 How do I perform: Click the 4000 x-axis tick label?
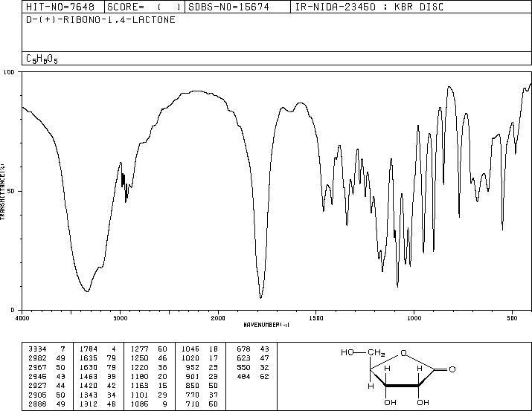(x=22, y=318)
